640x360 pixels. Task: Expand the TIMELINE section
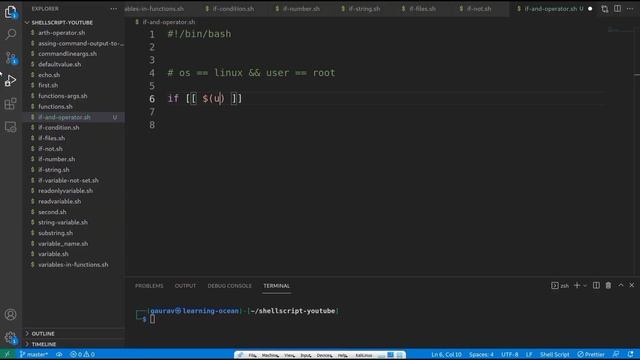pyautogui.click(x=44, y=344)
